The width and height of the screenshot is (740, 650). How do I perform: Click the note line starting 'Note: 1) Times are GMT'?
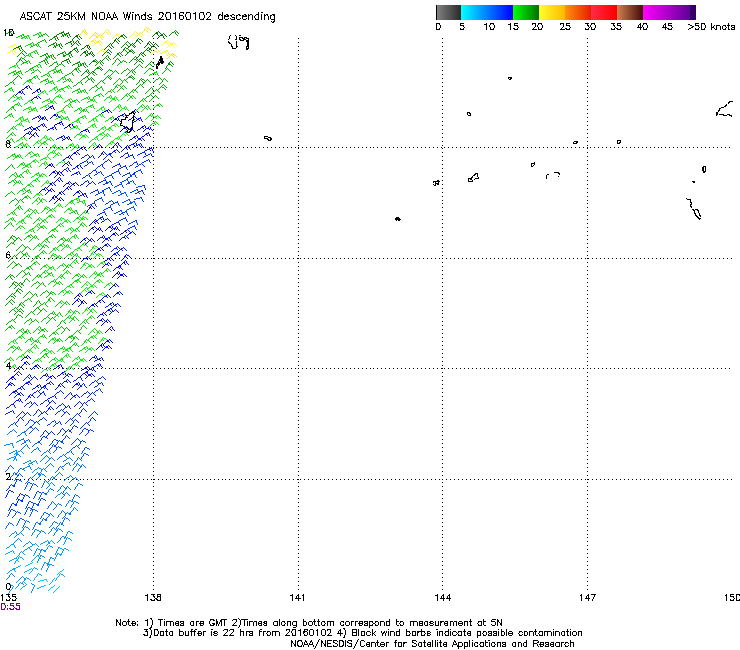point(309,623)
